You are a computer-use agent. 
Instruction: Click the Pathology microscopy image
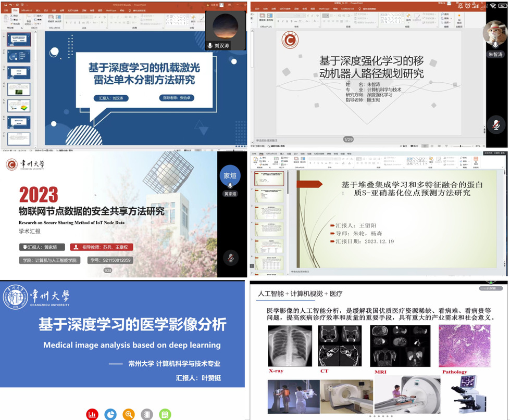(x=464, y=346)
